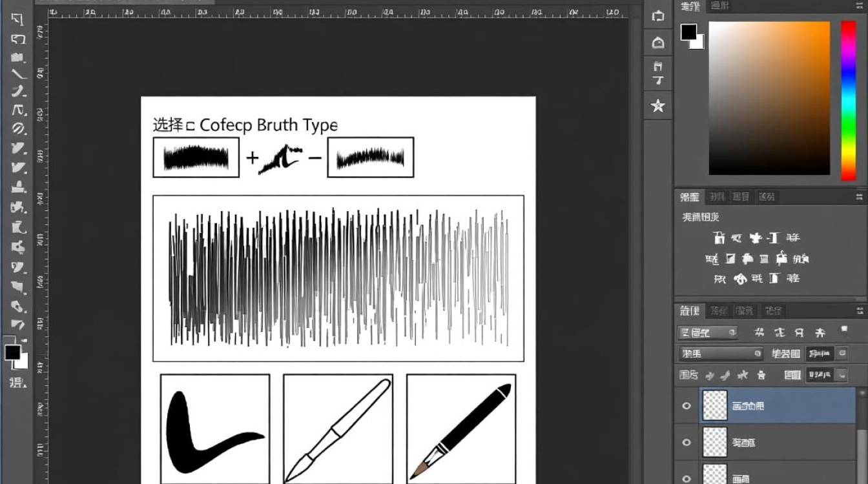Click the layer fill value field
Image resolution: width=868 pixels, height=484 pixels.
click(820, 374)
